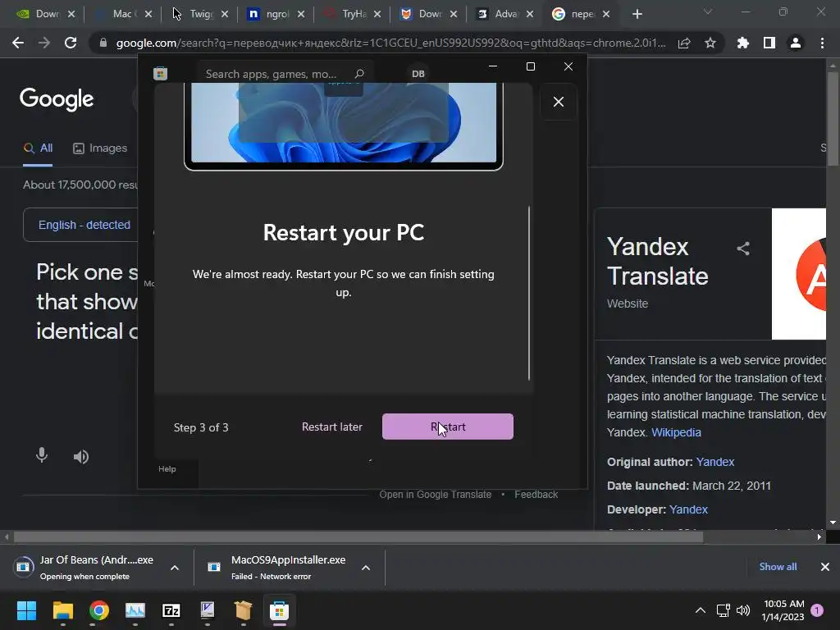Open the volume control in system tray
Viewport: 840px width, 630px height.
point(743,610)
